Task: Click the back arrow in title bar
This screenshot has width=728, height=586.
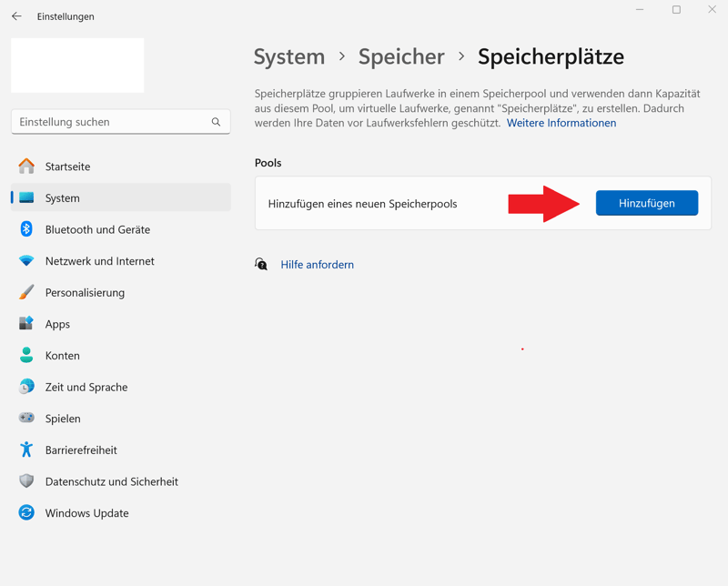Action: click(x=16, y=16)
